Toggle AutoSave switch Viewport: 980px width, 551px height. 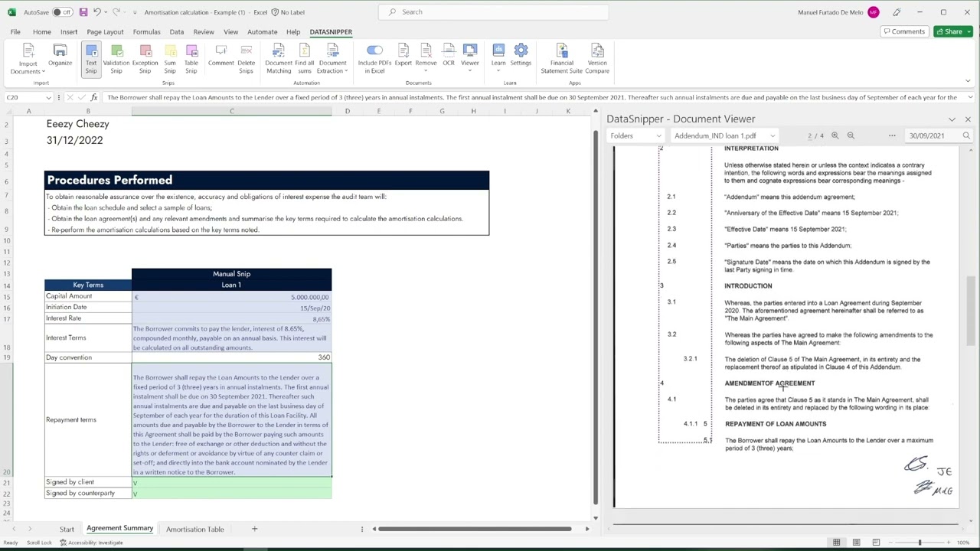[63, 12]
